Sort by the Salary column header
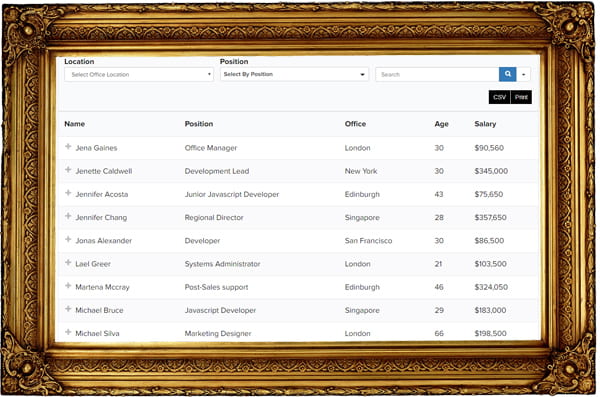The height and width of the screenshot is (397, 600). coord(485,124)
